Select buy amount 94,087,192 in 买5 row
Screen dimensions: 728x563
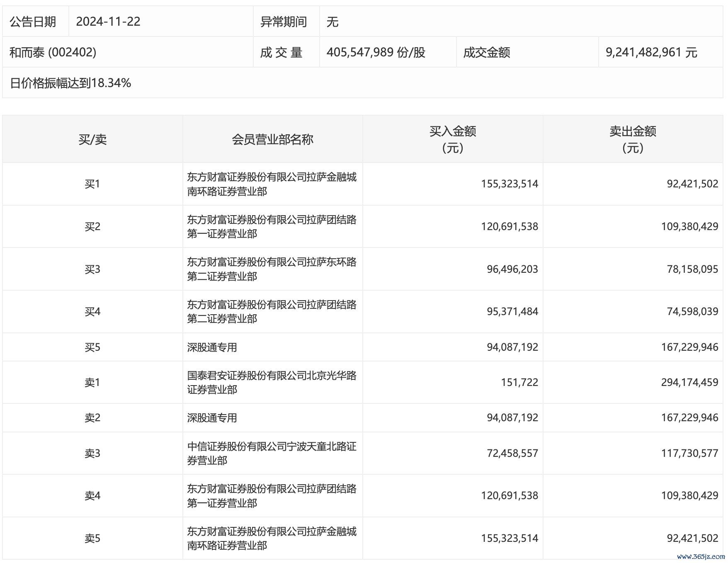point(512,347)
